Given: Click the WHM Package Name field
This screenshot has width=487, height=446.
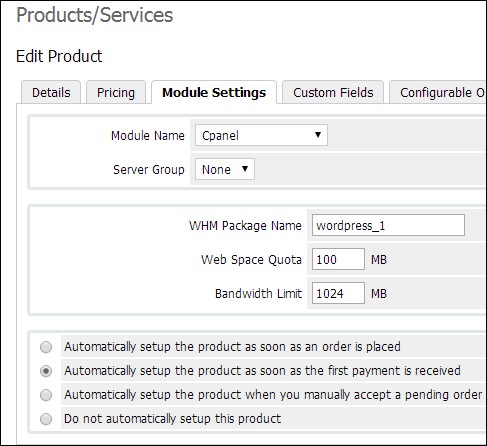Looking at the screenshot, I should (388, 225).
